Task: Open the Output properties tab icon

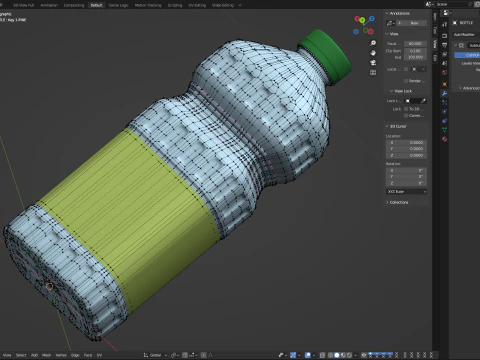Action: point(444,45)
